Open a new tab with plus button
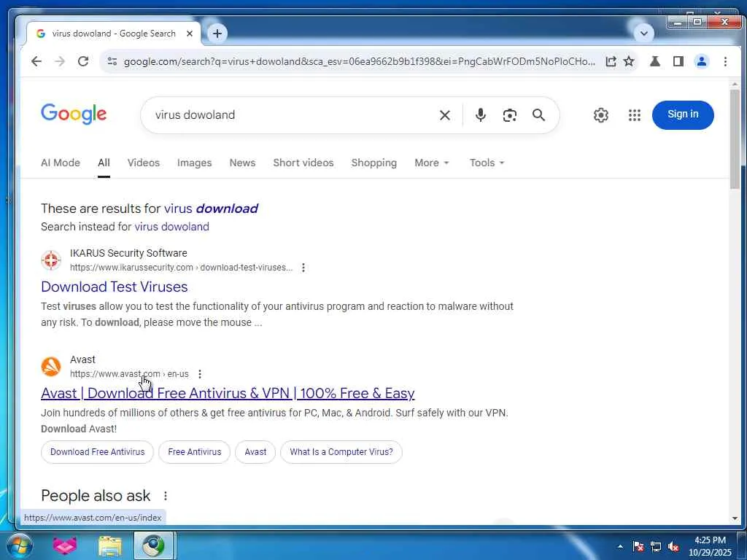The height and width of the screenshot is (560, 747). coord(217,34)
